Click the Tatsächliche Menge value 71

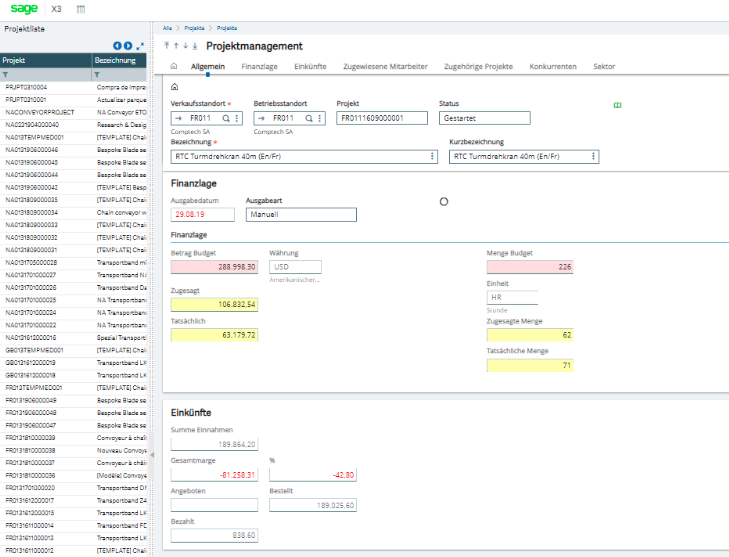(530, 365)
